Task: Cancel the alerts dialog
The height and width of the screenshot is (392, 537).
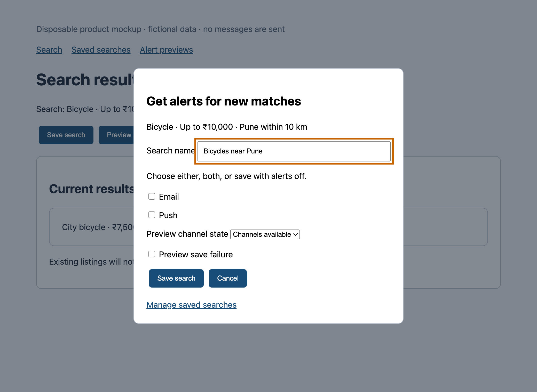Action: 228,278
